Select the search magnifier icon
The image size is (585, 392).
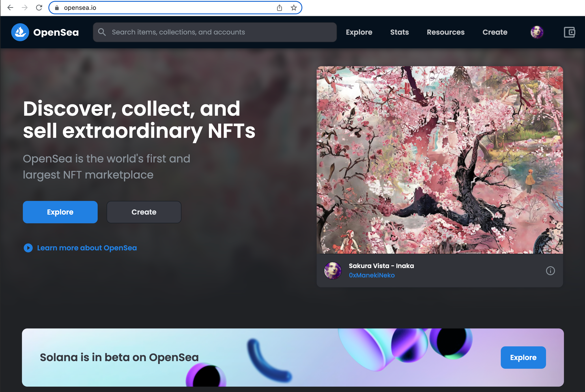click(102, 32)
